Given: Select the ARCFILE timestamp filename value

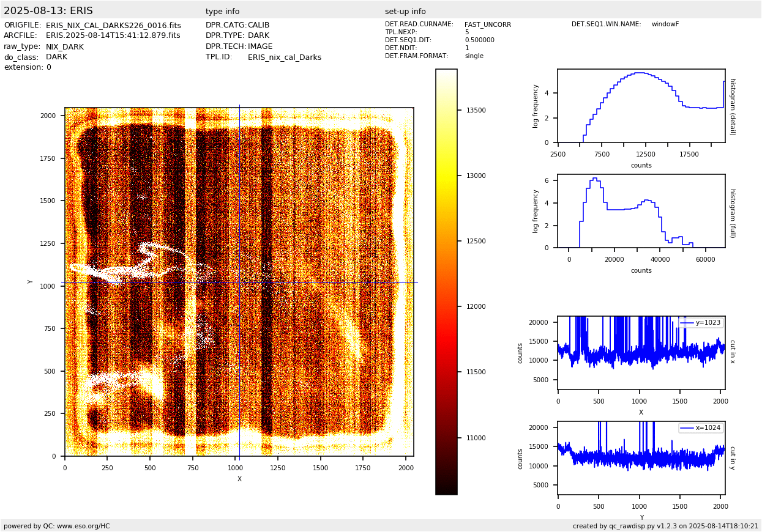Looking at the screenshot, I should tap(113, 36).
